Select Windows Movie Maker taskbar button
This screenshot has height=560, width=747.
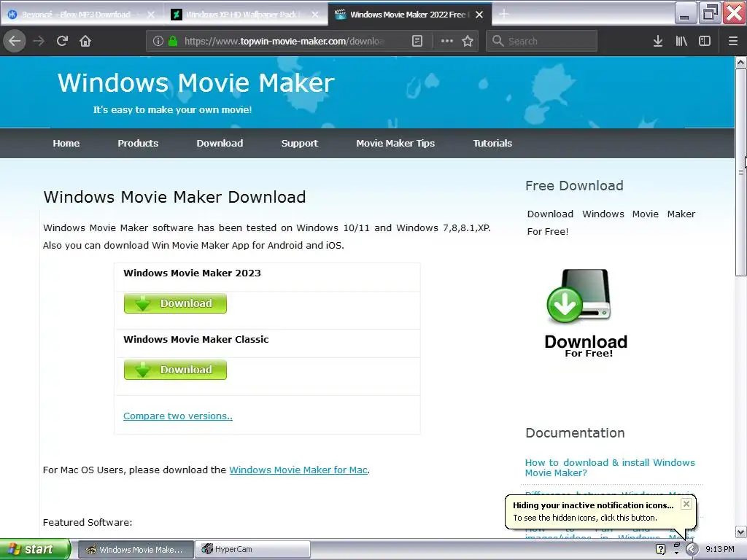(136, 550)
